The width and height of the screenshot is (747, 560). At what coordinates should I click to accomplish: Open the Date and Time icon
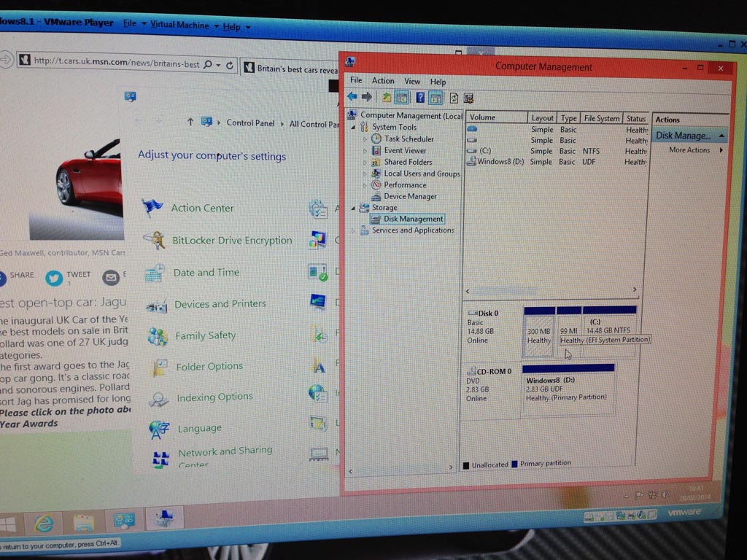point(155,273)
